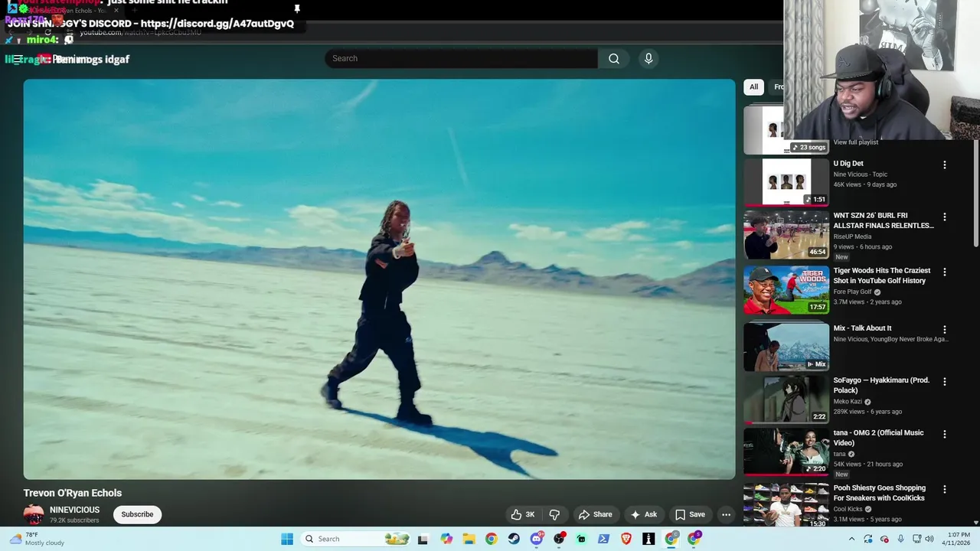Open Tiger Woods Hits The Craziest Shot title
The height and width of the screenshot is (551, 980).
(882, 275)
